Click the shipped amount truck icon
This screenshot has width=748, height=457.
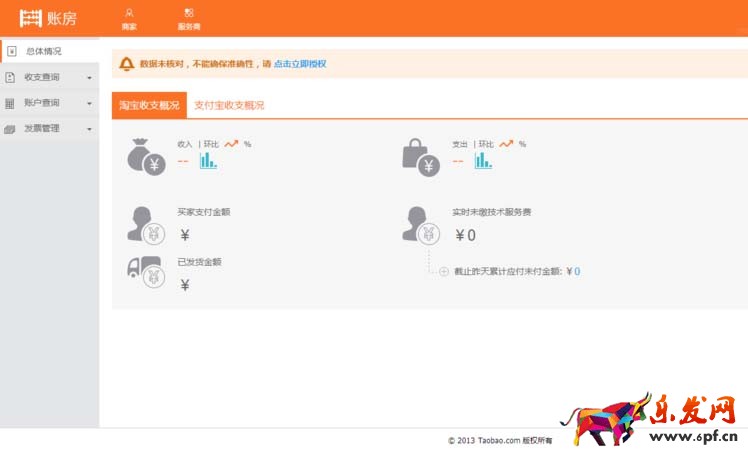coord(145,272)
